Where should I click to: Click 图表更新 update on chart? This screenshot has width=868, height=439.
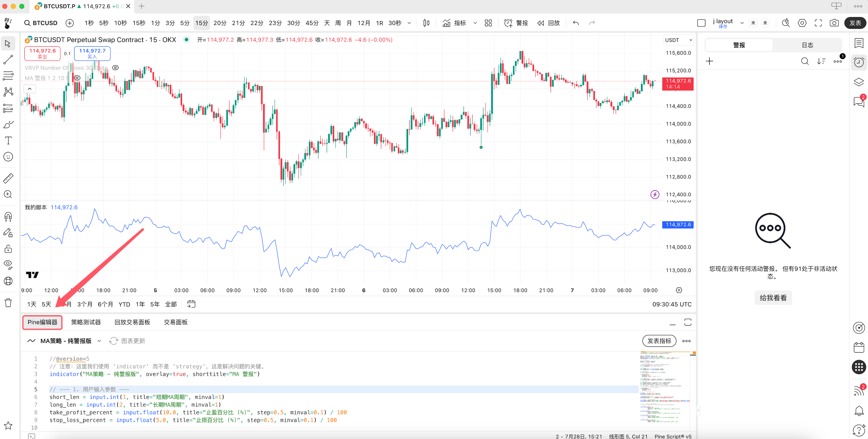click(x=127, y=341)
